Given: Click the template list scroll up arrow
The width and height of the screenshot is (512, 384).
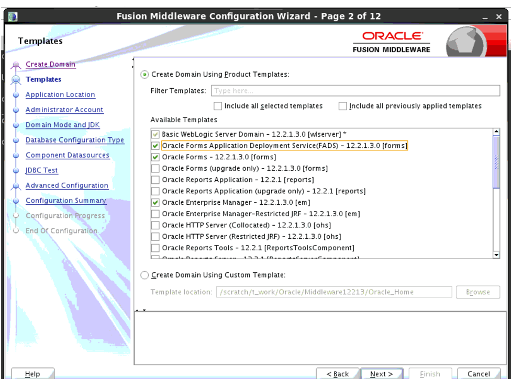Looking at the screenshot, I should coord(496,132).
